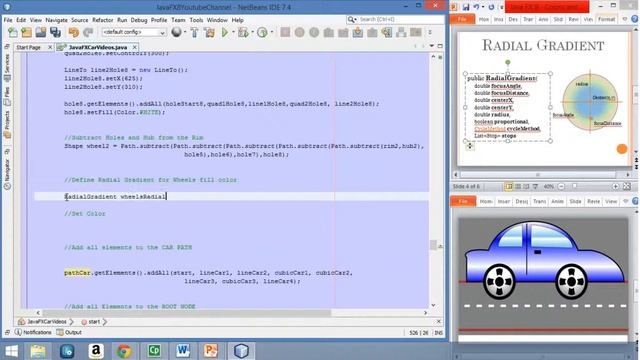This screenshot has width=640, height=360.
Task: Click the search magnifier icon in NetBeans
Action: point(351,19)
